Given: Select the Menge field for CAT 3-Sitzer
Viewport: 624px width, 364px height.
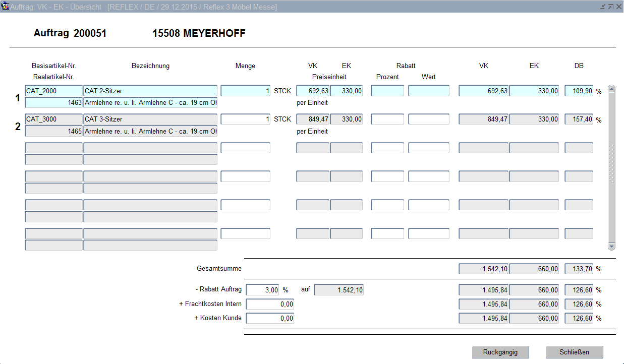Looking at the screenshot, I should [246, 119].
